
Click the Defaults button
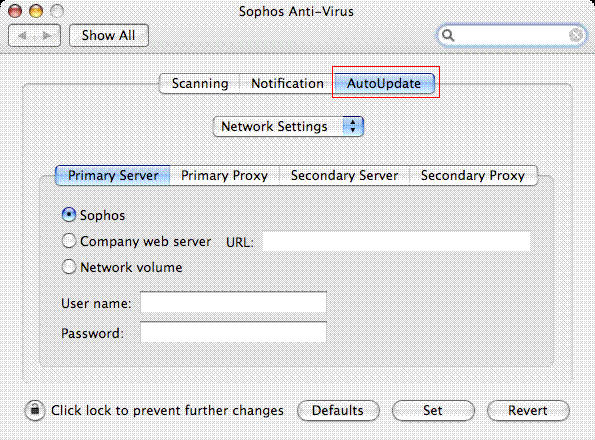coord(338,410)
